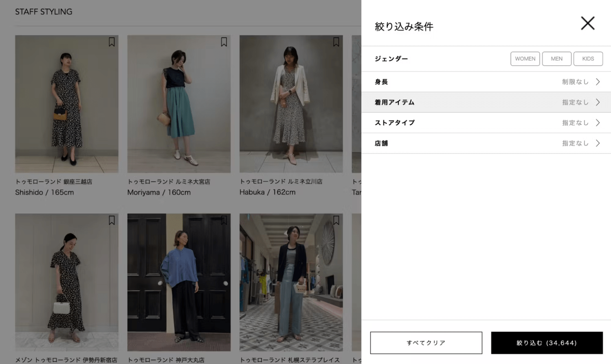
Task: Open the 店舗 store filter row
Action: tap(486, 143)
